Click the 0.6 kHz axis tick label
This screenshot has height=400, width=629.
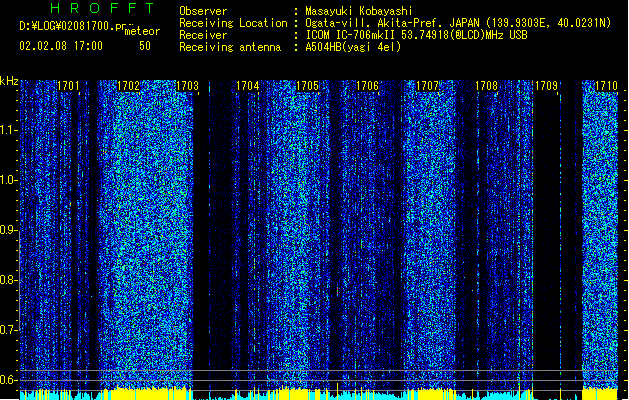(x=8, y=380)
